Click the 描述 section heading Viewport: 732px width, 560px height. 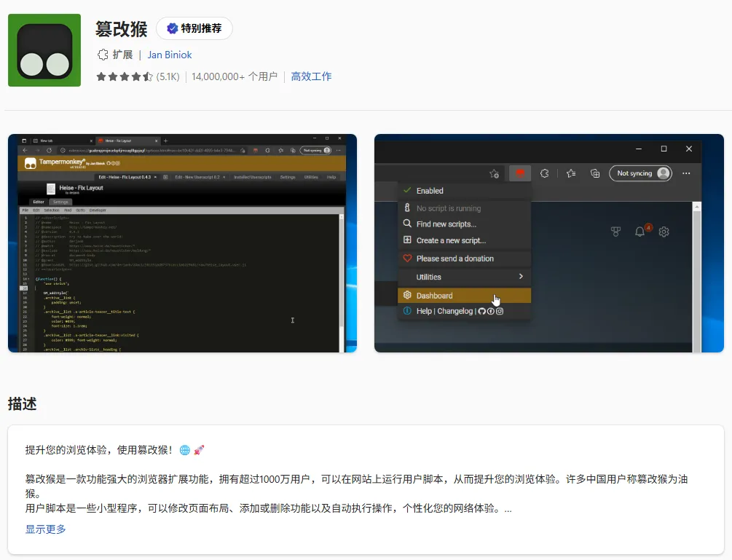(22, 403)
